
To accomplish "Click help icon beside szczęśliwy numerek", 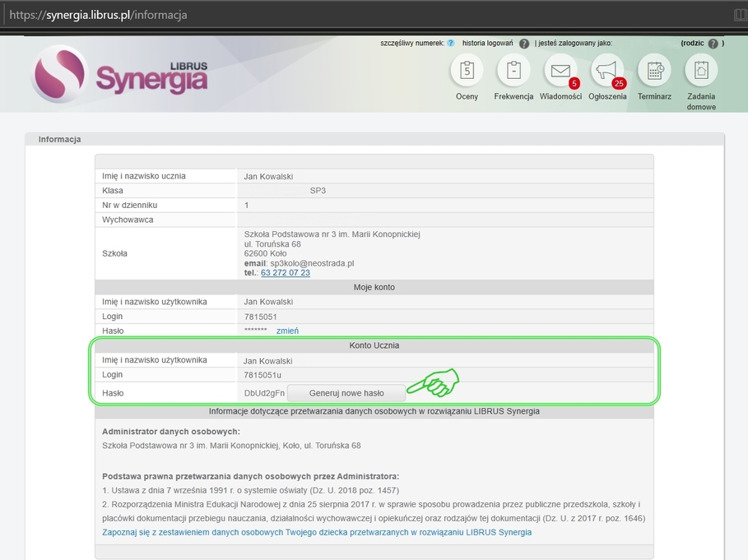I will click(451, 43).
